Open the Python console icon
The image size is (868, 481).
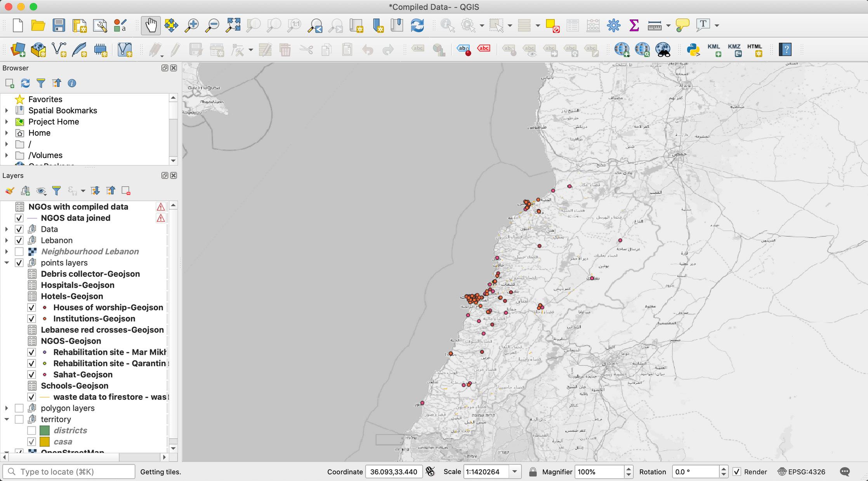pos(693,50)
